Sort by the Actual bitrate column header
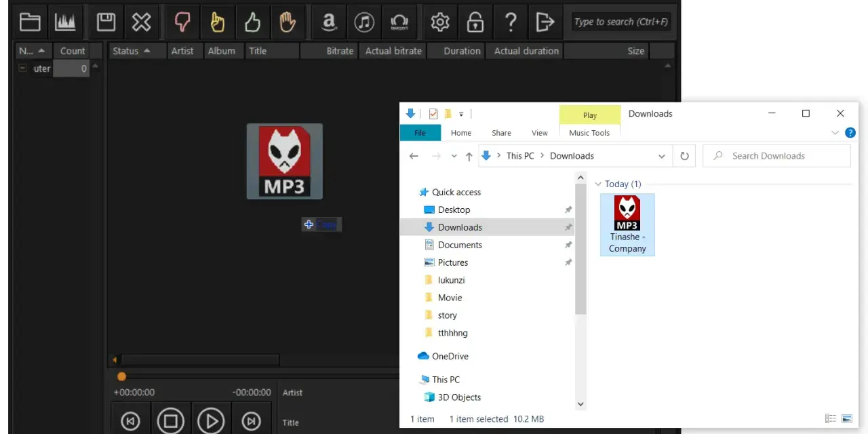This screenshot has width=868, height=434. coord(393,51)
